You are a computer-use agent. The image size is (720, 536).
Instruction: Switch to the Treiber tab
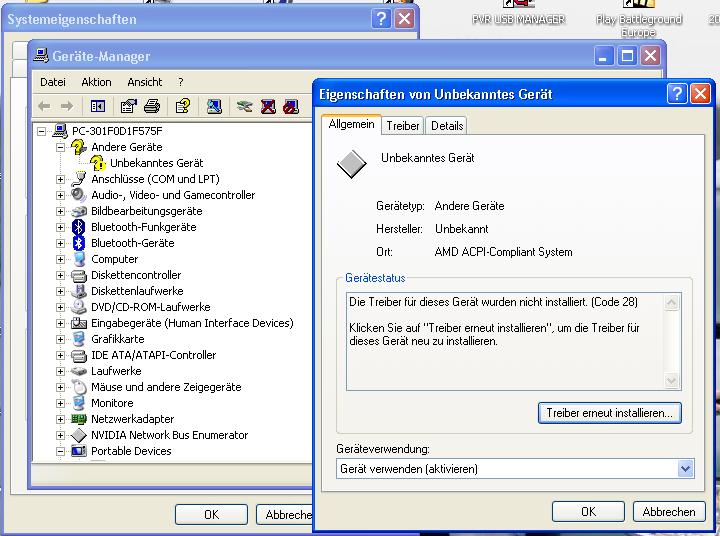[x=402, y=126]
